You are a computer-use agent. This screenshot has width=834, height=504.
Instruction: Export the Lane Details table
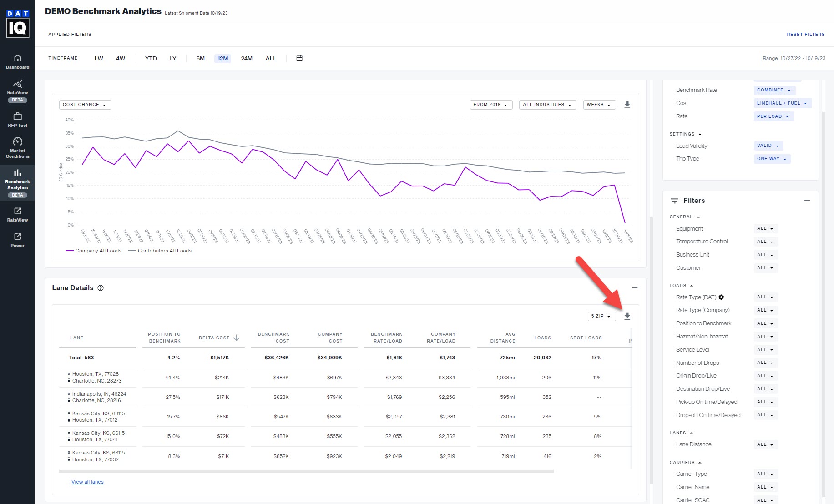(x=628, y=316)
